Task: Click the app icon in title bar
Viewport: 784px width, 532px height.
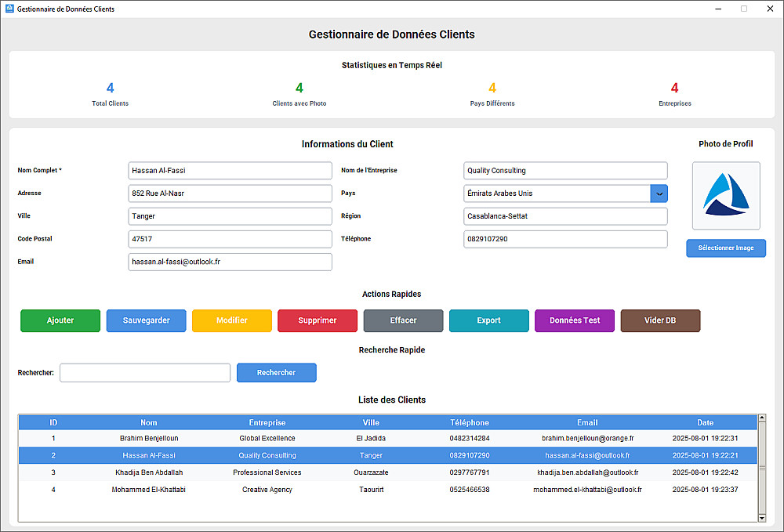Action: [x=9, y=9]
